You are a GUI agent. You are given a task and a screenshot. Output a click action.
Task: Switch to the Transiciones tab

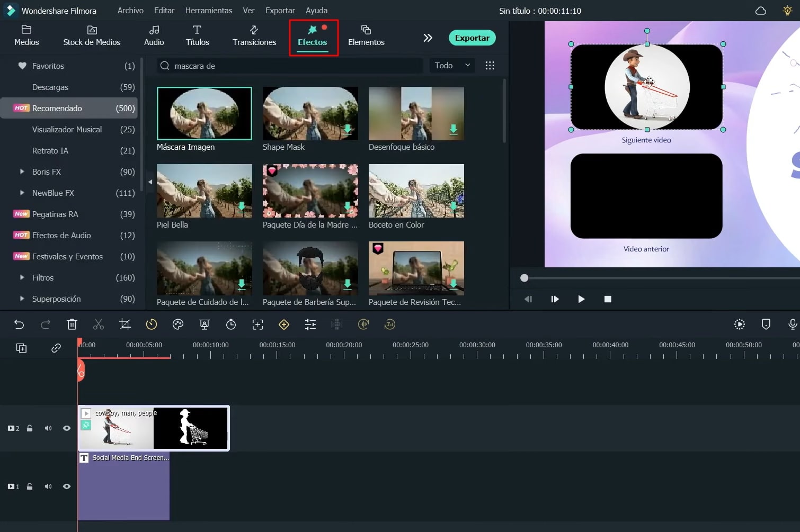coord(254,35)
